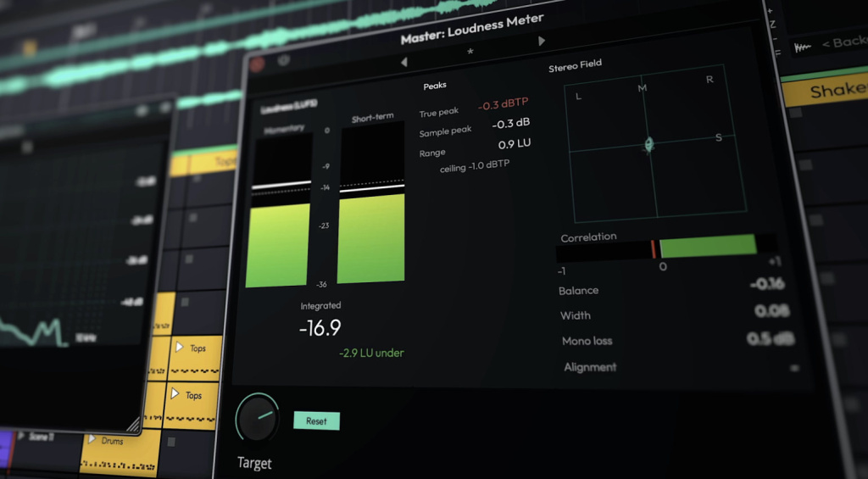Click the Sample peak value -0.3 dB
The height and width of the screenshot is (479, 868).
tap(511, 124)
